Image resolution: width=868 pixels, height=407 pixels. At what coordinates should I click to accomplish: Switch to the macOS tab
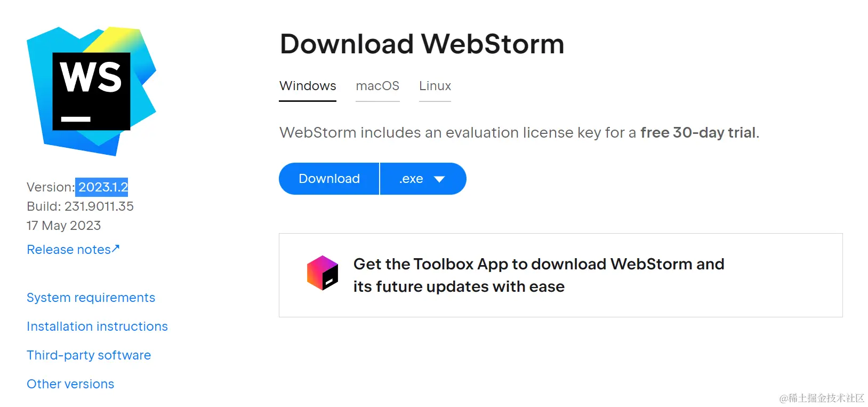[x=377, y=86]
